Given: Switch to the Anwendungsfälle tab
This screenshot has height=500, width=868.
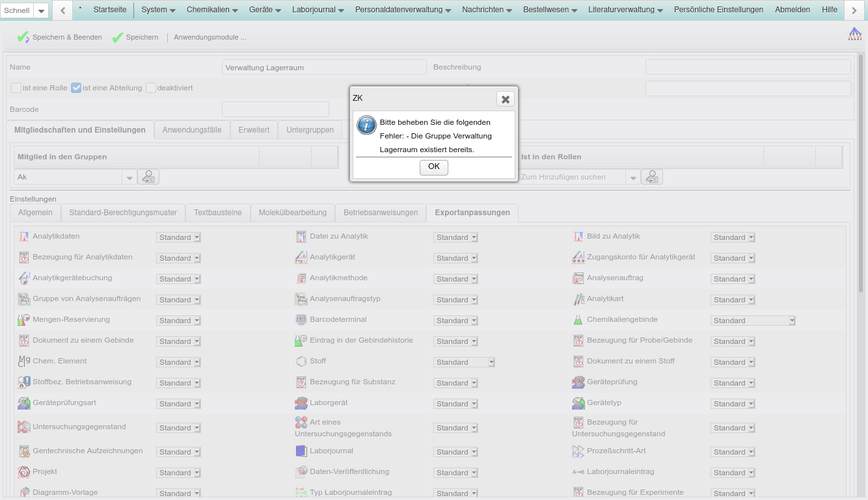Looking at the screenshot, I should click(192, 130).
